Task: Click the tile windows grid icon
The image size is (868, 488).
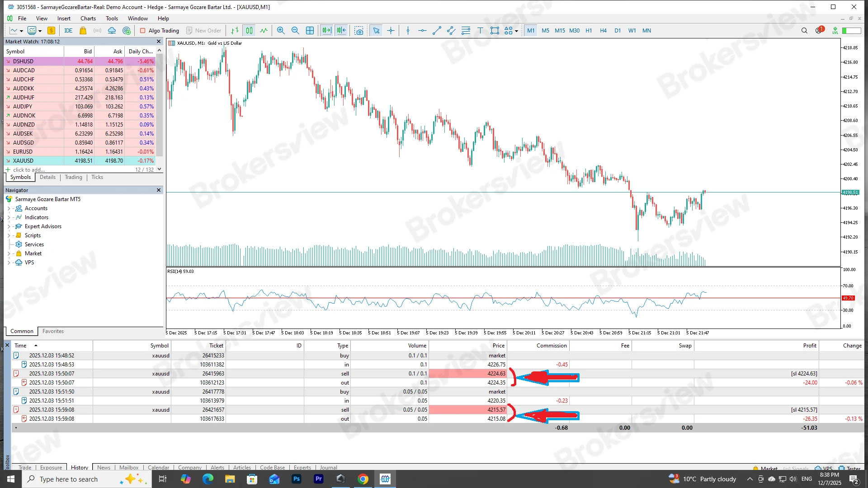Action: pyautogui.click(x=310, y=31)
